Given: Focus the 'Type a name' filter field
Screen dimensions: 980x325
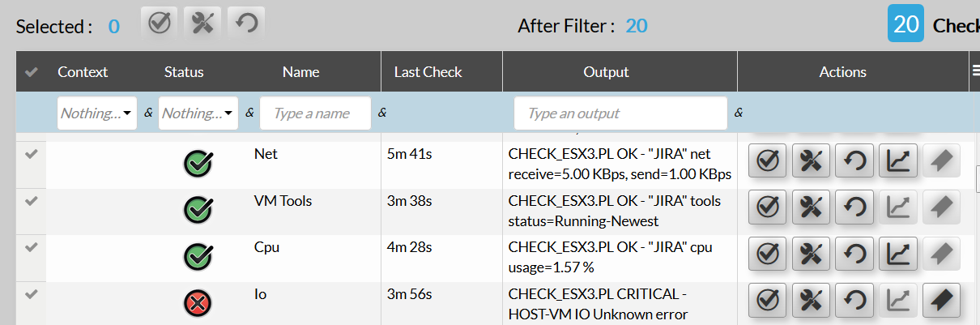Looking at the screenshot, I should [x=315, y=113].
